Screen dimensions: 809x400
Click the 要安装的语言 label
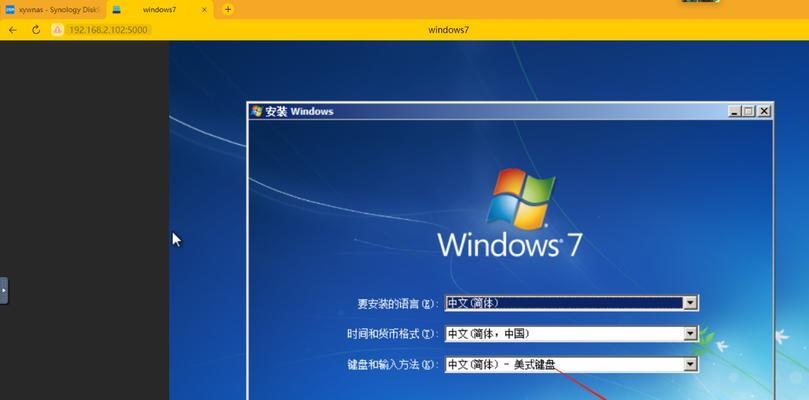397,304
